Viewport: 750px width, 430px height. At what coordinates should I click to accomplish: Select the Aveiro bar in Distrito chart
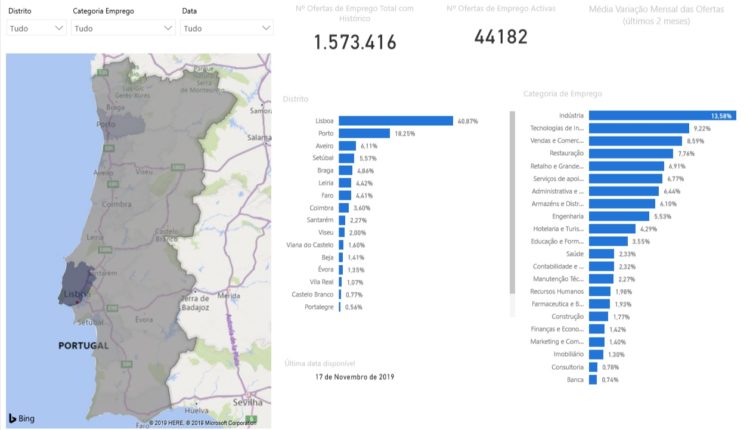pos(347,146)
